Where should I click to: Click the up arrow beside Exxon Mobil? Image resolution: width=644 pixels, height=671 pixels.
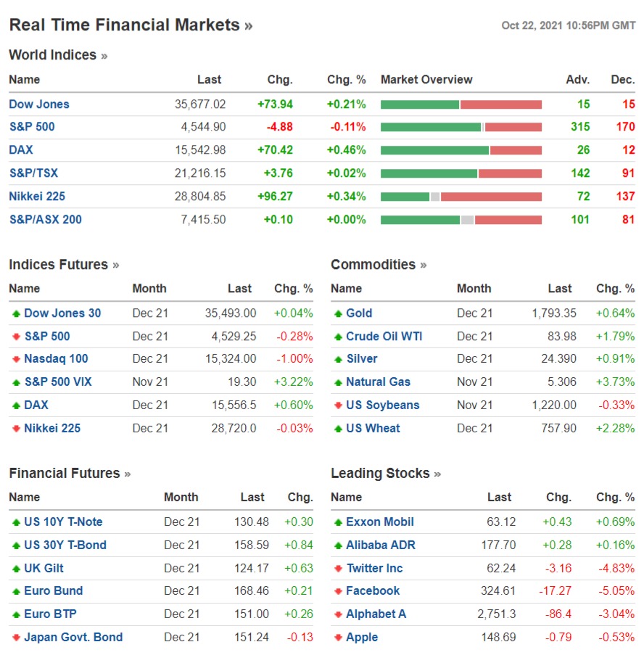[338, 522]
